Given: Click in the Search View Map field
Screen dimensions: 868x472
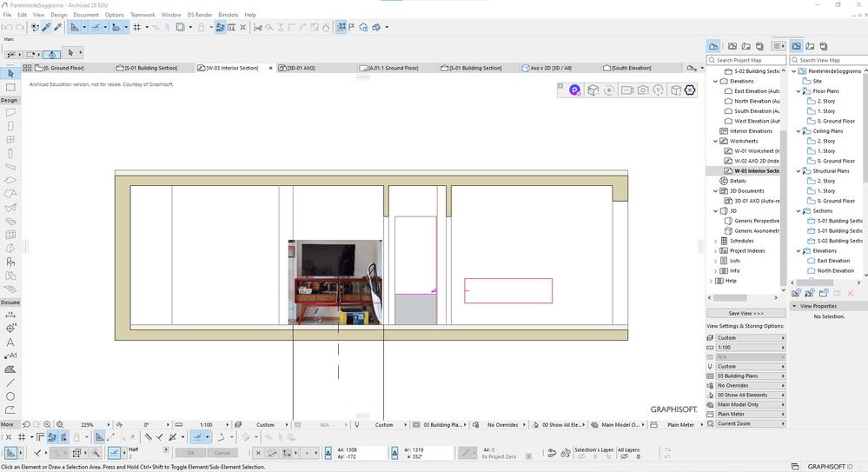Looking at the screenshot, I should click(832, 60).
